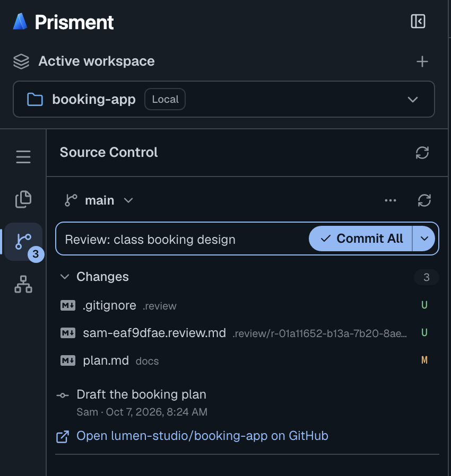Click the Local badge
The image size is (451, 476).
coord(165,99)
